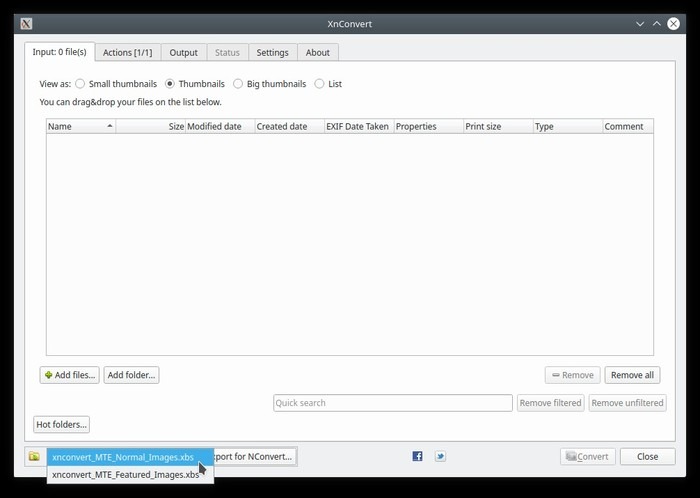Open the Settings tab
Image resolution: width=700 pixels, height=498 pixels.
point(272,52)
